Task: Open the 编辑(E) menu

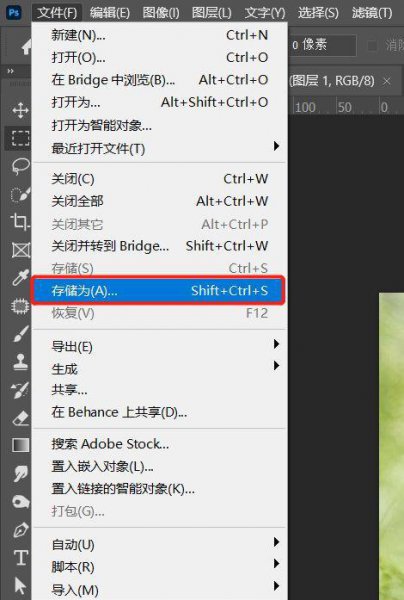Action: [x=109, y=13]
